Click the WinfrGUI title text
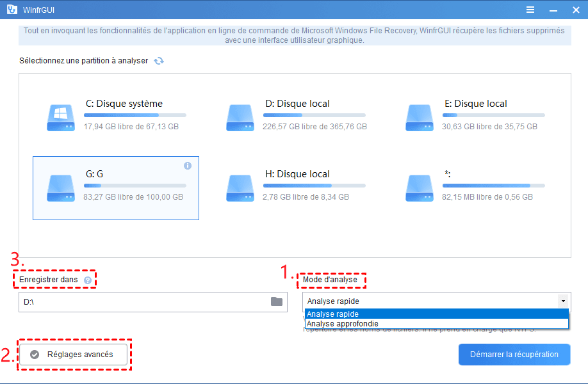Screen dimensions: 588x384 click(38, 10)
